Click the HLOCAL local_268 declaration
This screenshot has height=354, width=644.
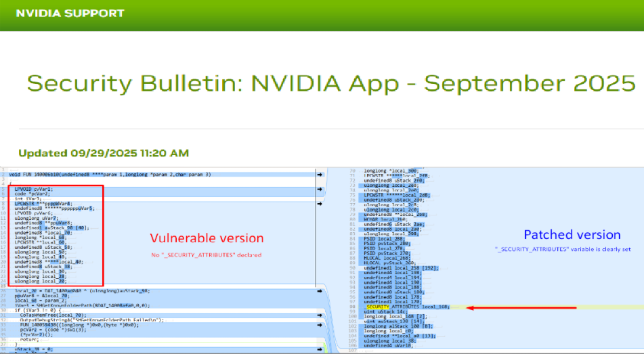click(387, 258)
